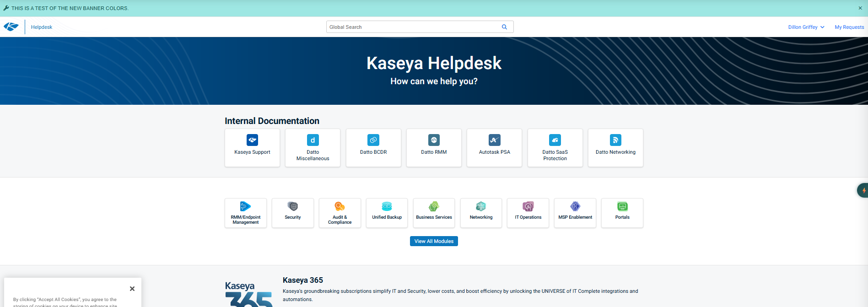Expand the Dillon Griffey user menu
Image resolution: width=868 pixels, height=307 pixels.
[806, 27]
